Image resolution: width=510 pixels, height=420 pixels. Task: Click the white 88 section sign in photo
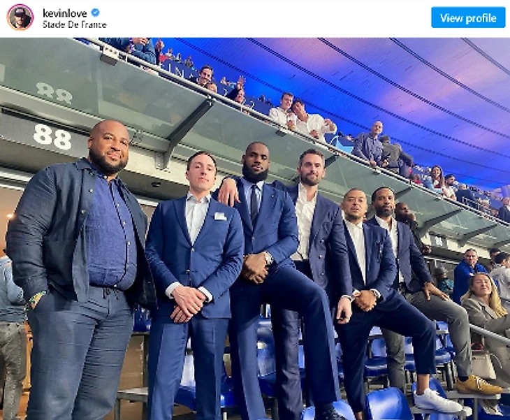52,136
